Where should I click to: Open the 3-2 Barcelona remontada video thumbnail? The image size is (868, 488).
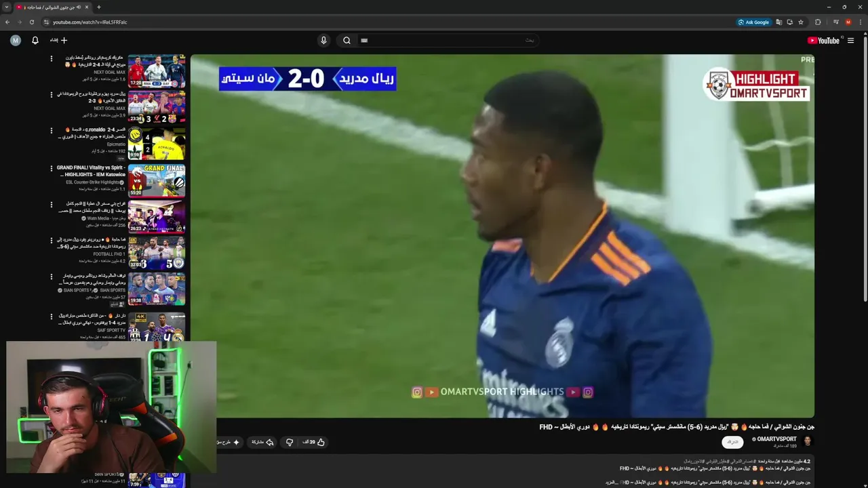(x=157, y=107)
